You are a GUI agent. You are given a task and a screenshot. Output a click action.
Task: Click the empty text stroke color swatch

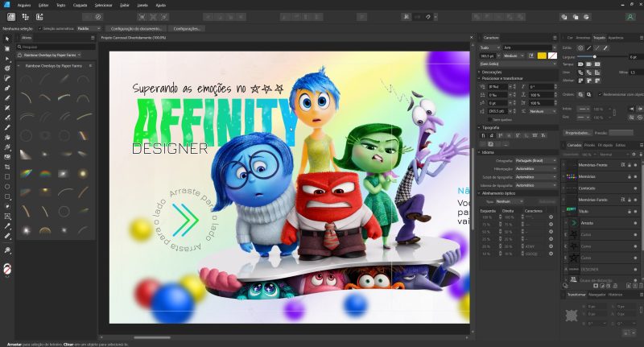pyautogui.click(x=552, y=56)
